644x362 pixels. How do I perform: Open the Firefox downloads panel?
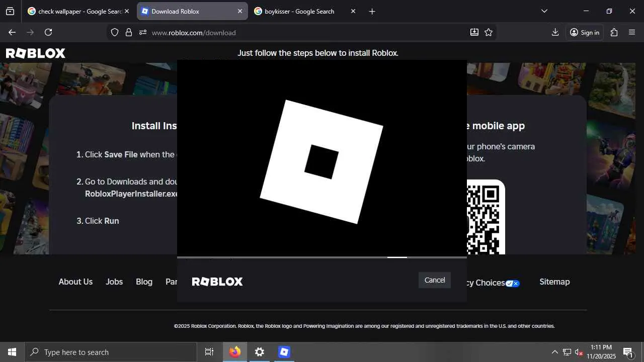tap(555, 32)
